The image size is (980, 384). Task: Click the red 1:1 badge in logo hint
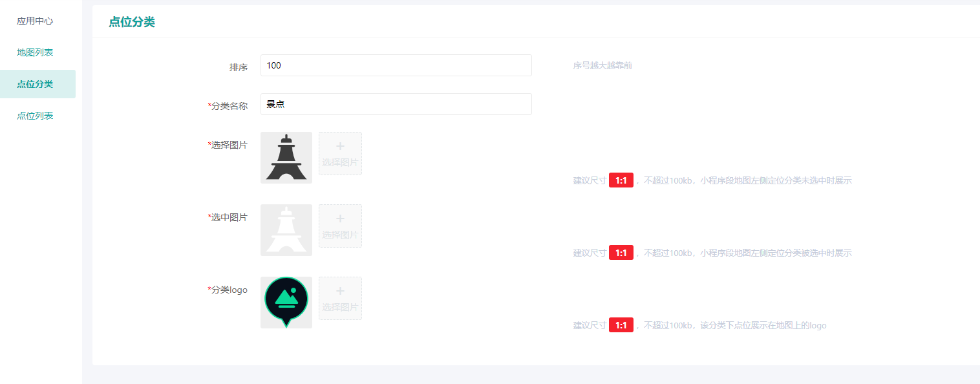click(x=621, y=325)
